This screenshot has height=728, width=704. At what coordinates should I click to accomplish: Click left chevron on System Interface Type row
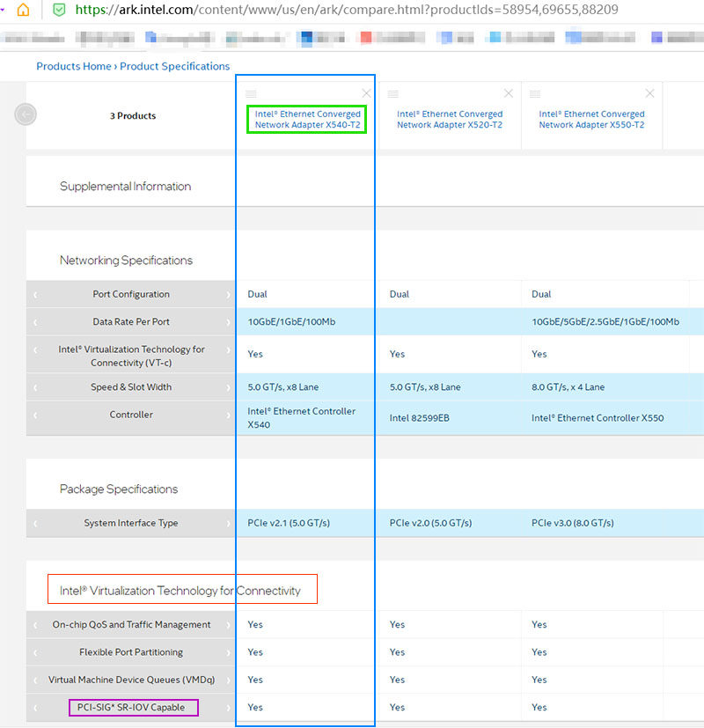click(35, 523)
